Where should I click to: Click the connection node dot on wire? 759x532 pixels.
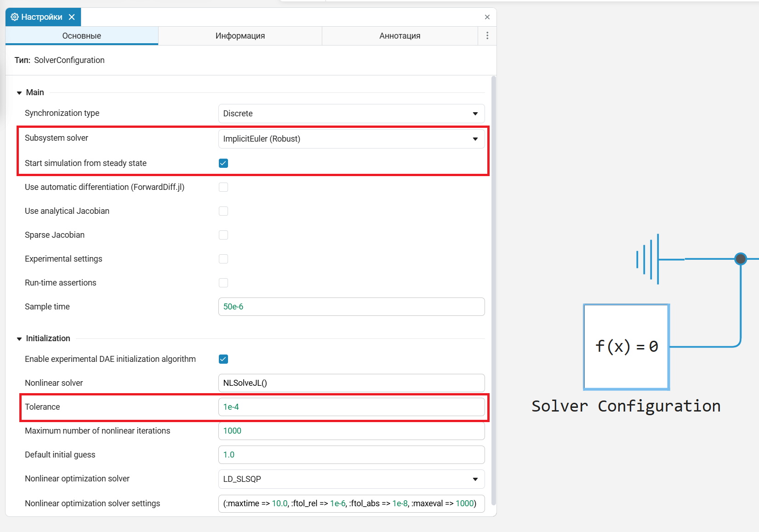[740, 259]
